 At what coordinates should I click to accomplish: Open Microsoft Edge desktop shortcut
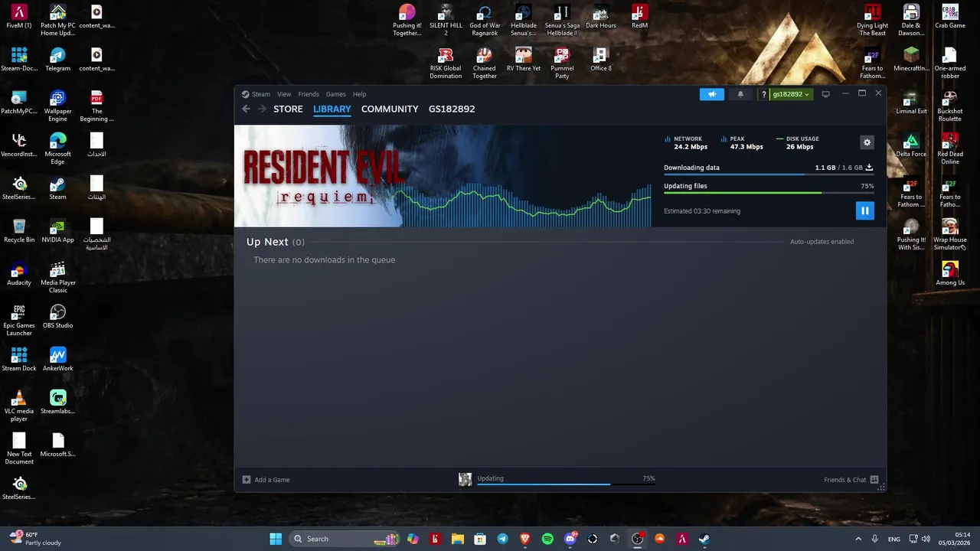[57, 148]
